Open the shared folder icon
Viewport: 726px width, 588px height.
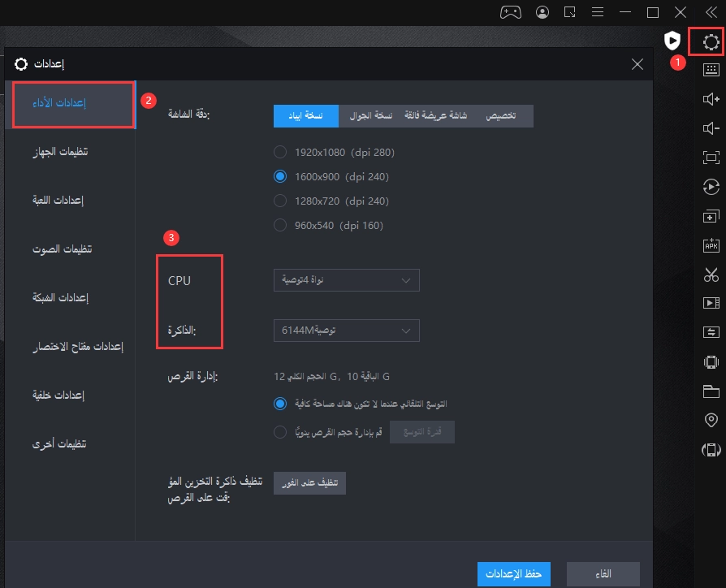tap(711, 391)
